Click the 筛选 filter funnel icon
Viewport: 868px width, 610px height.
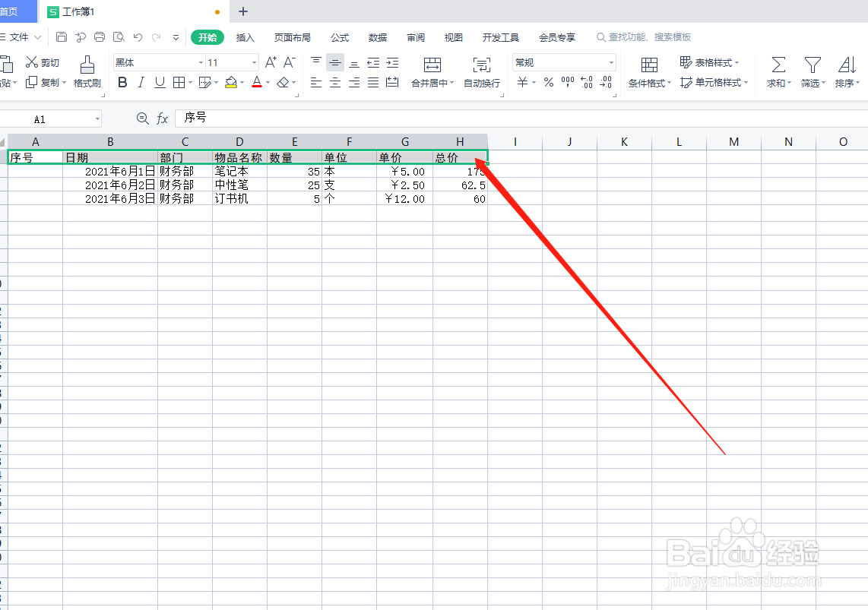tap(813, 65)
